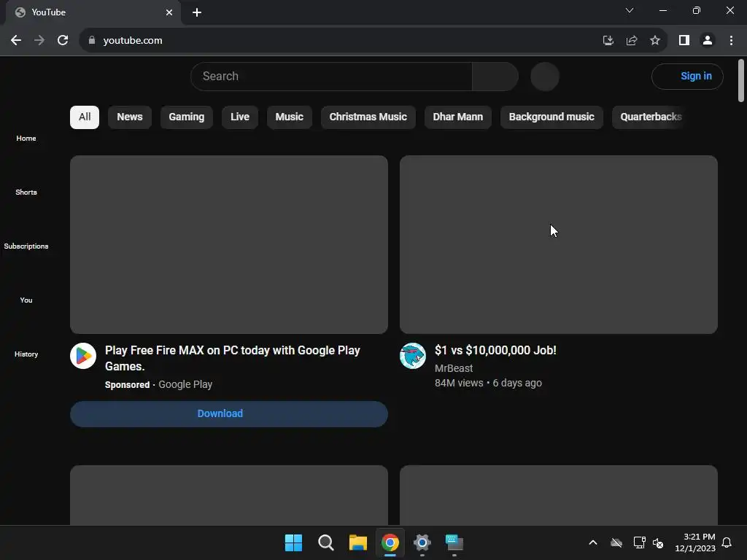
Task: Open the taskbar clock and date
Action: coord(695,542)
